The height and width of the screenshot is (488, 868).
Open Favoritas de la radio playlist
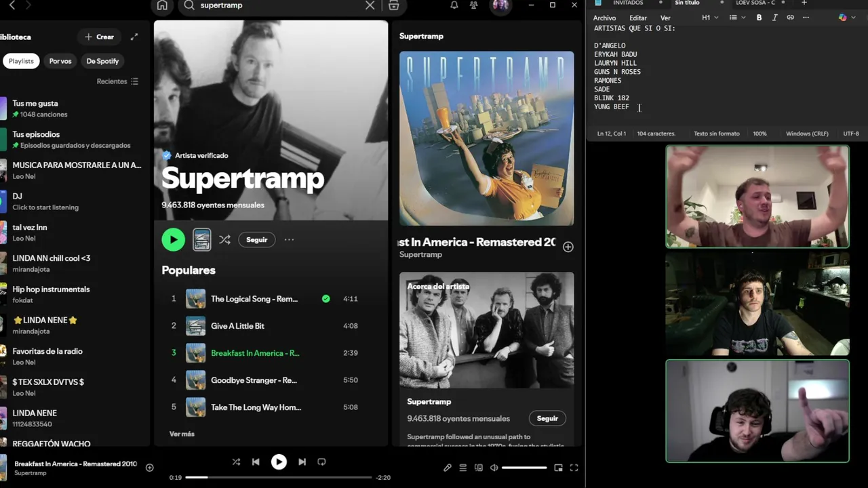point(75,357)
